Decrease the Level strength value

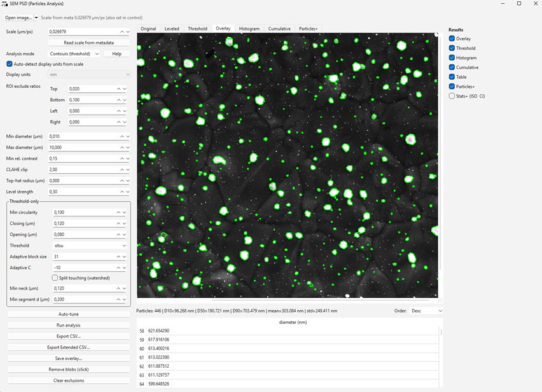click(127, 192)
